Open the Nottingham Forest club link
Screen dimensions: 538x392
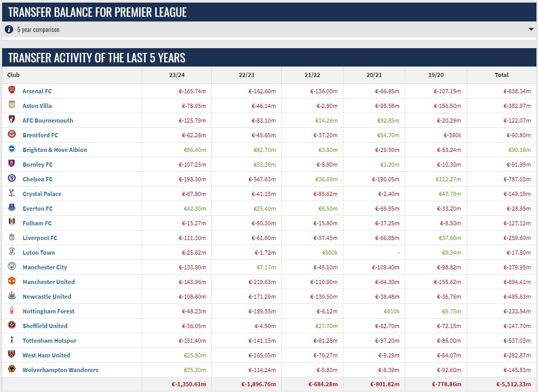[48, 311]
